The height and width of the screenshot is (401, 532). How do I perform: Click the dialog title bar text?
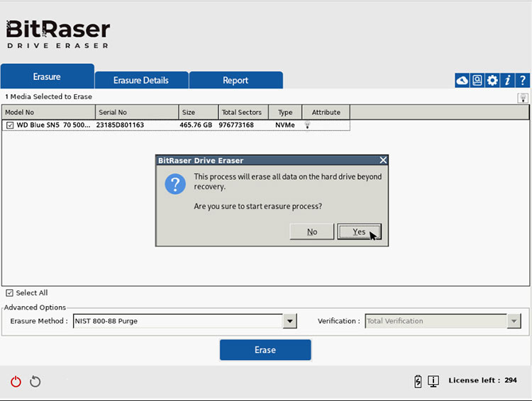[x=201, y=160]
